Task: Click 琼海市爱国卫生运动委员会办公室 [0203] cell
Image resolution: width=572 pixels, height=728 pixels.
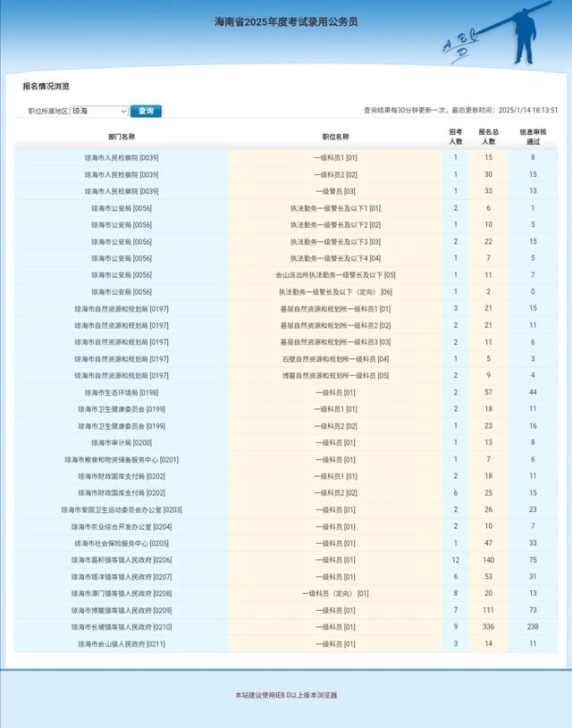Action: point(122,510)
